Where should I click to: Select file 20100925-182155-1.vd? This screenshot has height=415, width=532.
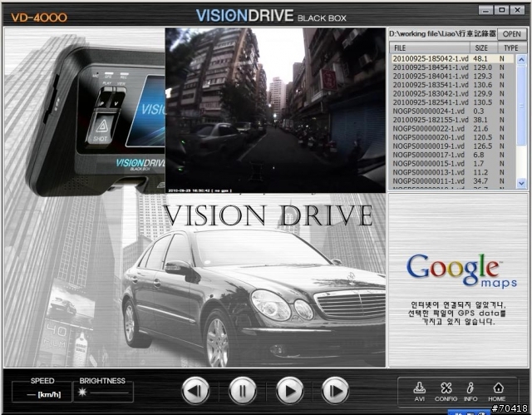point(452,120)
